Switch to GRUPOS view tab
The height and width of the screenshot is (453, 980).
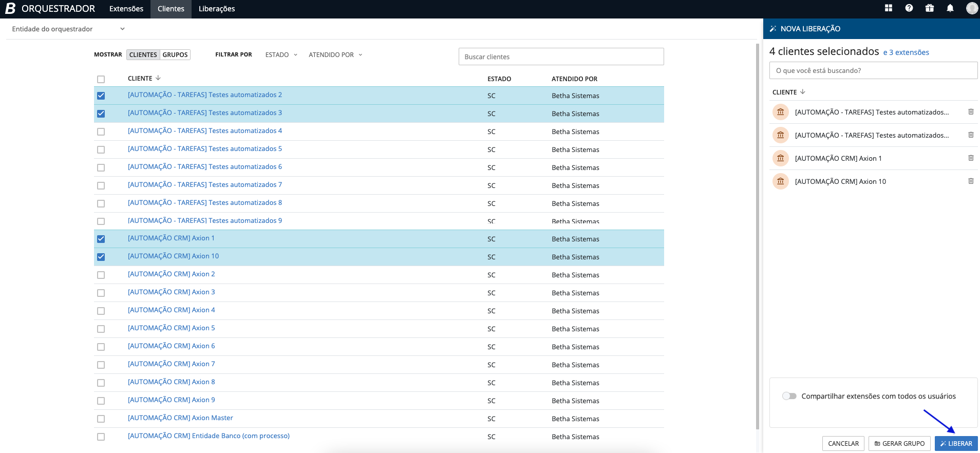[x=175, y=54]
